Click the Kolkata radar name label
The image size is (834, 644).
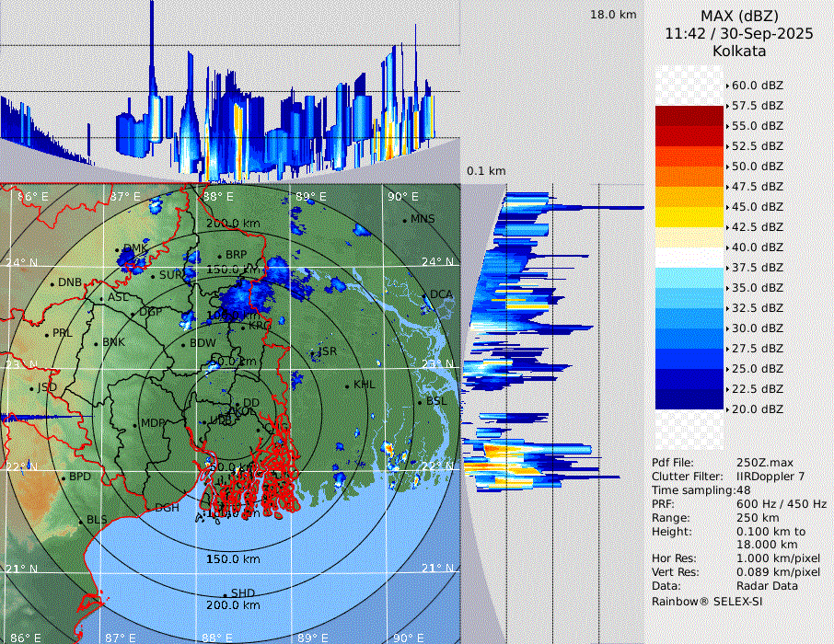coord(739,52)
